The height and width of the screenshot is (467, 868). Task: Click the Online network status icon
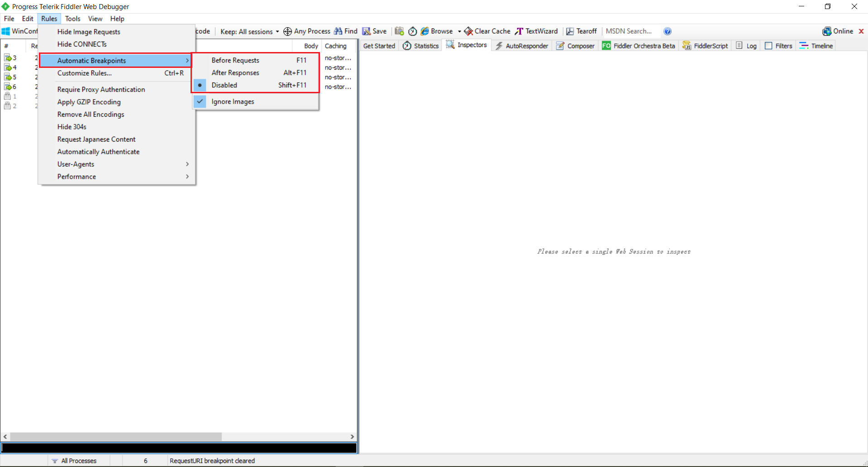tap(827, 31)
